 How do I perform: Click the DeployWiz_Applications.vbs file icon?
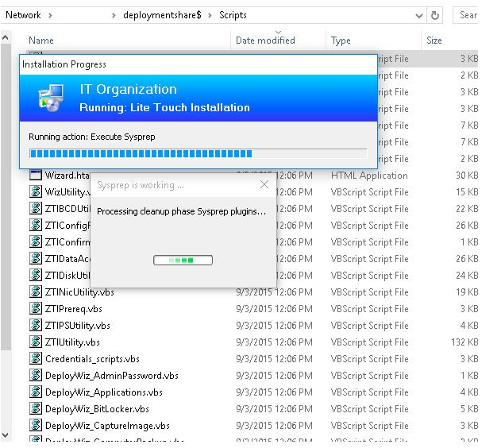click(36, 392)
